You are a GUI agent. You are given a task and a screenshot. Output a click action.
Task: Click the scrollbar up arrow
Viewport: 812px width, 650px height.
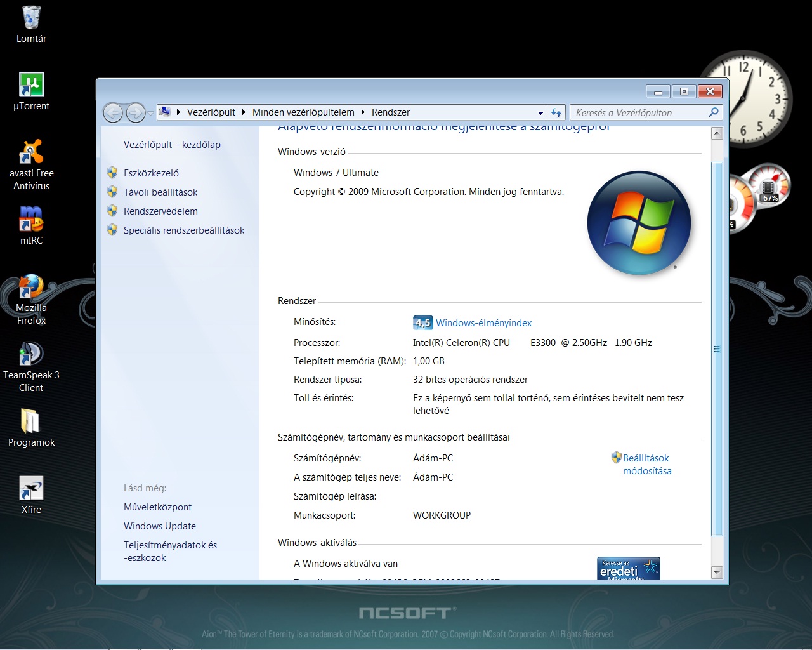click(x=717, y=133)
